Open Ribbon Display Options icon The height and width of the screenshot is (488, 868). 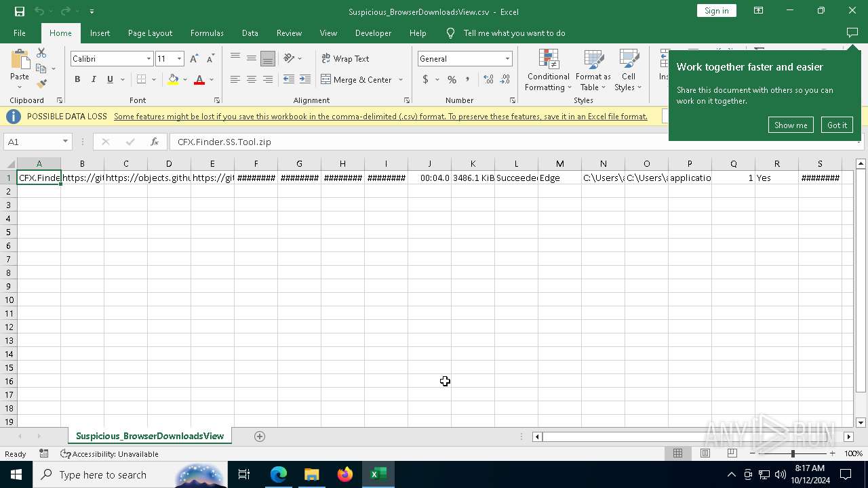tap(759, 11)
